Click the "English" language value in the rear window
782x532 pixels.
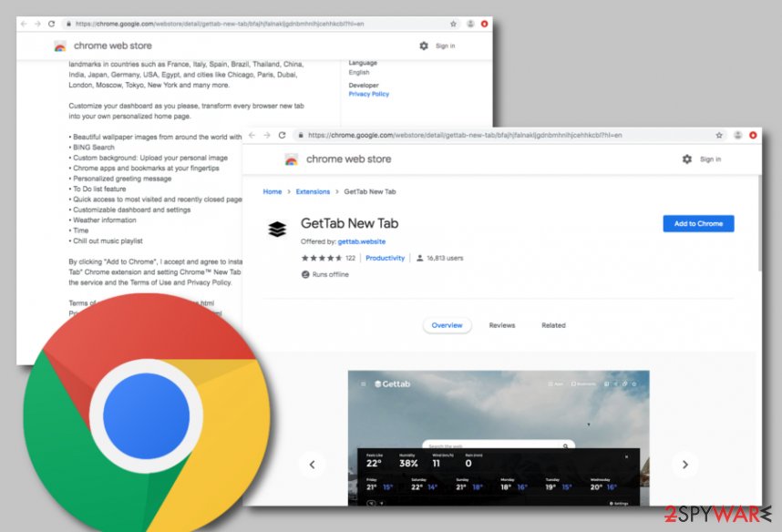(359, 72)
